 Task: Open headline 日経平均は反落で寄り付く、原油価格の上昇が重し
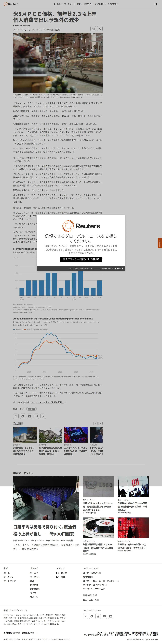tap(45, 530)
